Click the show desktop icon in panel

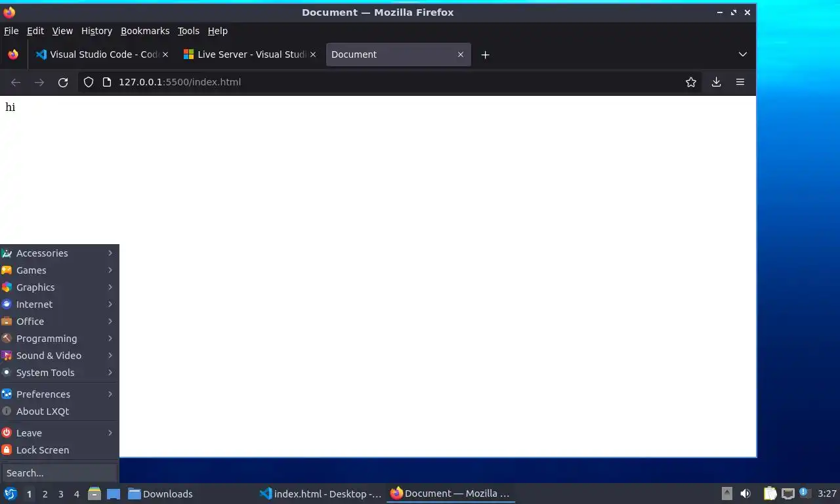[113, 493]
